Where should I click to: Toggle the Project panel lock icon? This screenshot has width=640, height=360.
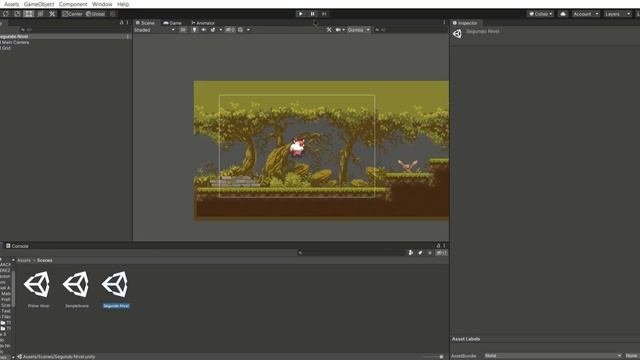coord(438,246)
